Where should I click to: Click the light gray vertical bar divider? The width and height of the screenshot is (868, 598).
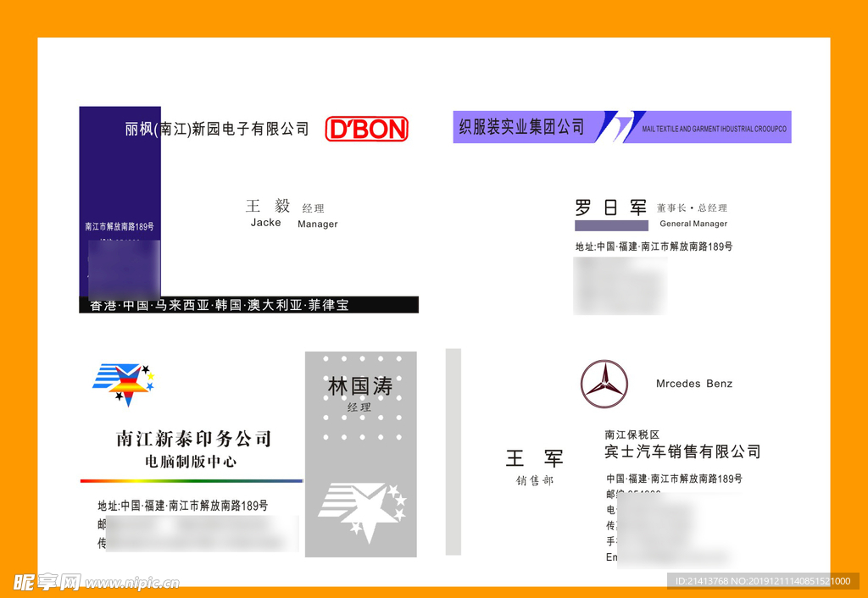point(453,451)
